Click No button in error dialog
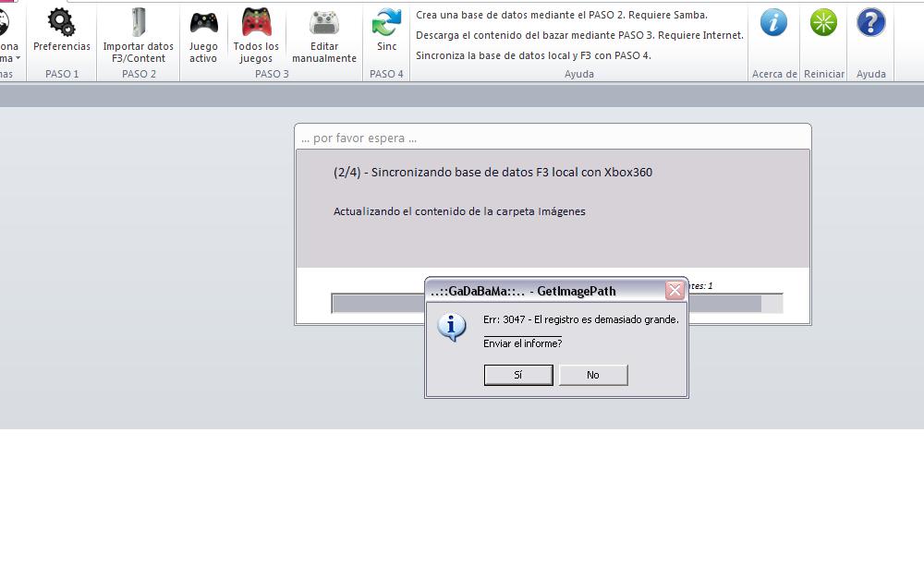Viewport: 924px width, 565px height. click(x=593, y=375)
